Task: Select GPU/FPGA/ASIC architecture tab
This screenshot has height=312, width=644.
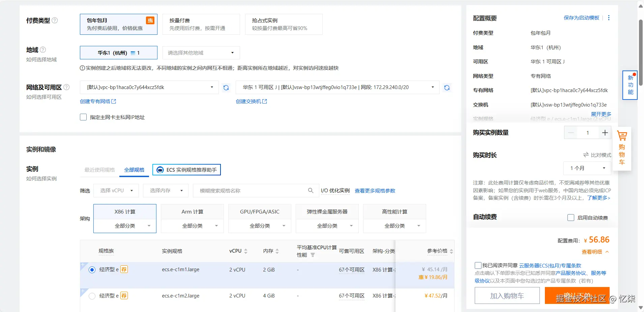Action: [260, 212]
